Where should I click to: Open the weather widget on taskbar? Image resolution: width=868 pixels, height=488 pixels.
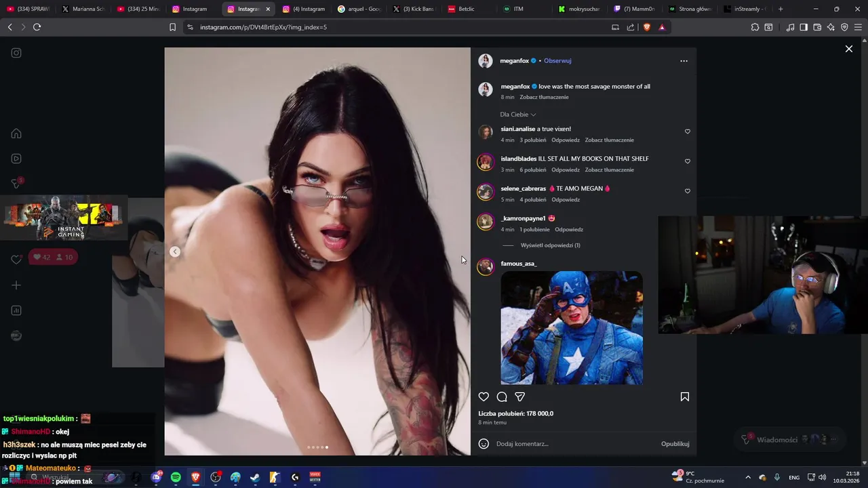pyautogui.click(x=697, y=477)
